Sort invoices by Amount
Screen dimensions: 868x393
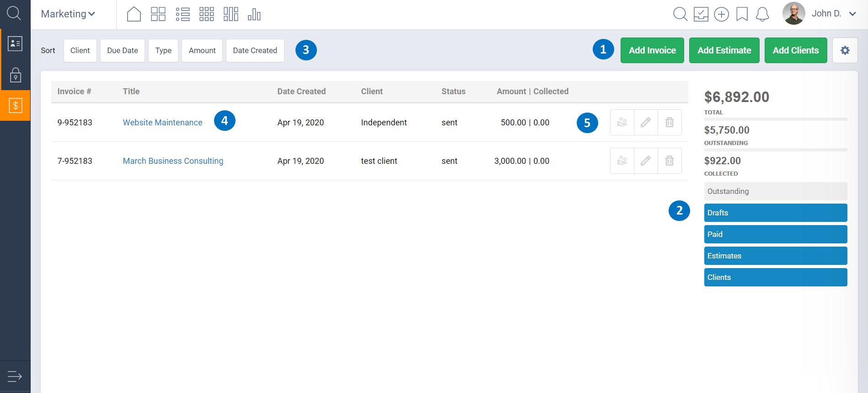pos(202,50)
